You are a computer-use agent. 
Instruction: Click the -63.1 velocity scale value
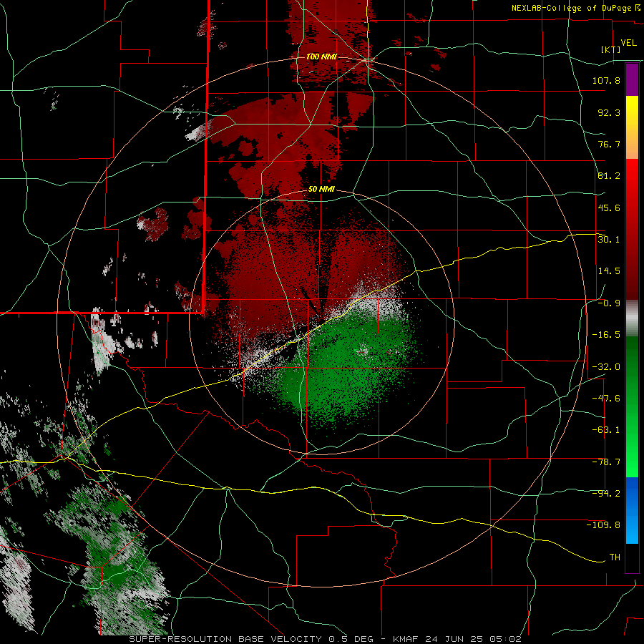pyautogui.click(x=606, y=430)
